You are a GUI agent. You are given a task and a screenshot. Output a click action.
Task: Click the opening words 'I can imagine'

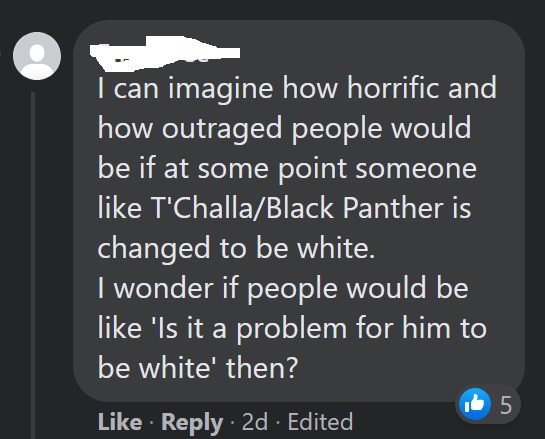pos(186,89)
